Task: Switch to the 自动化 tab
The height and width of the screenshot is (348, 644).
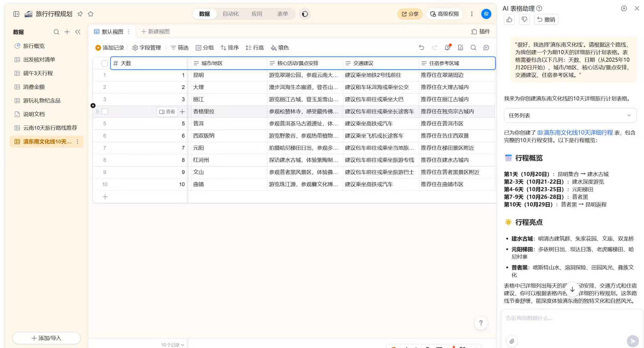Action: (x=230, y=14)
